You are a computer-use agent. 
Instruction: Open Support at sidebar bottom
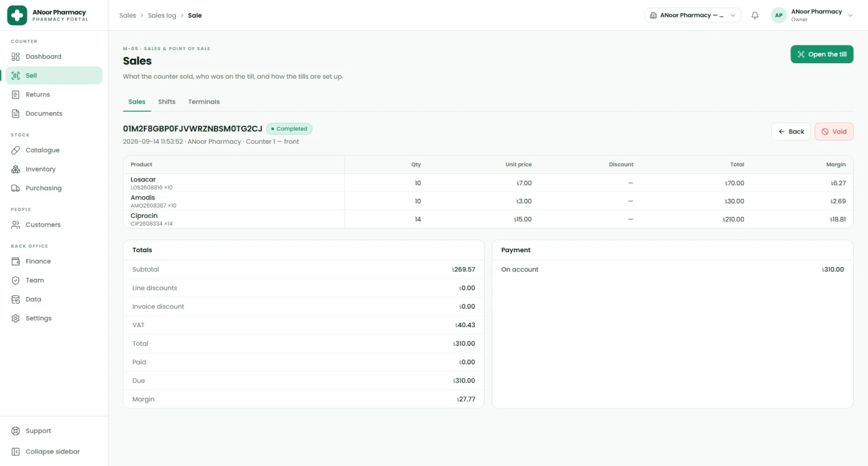(x=54, y=431)
